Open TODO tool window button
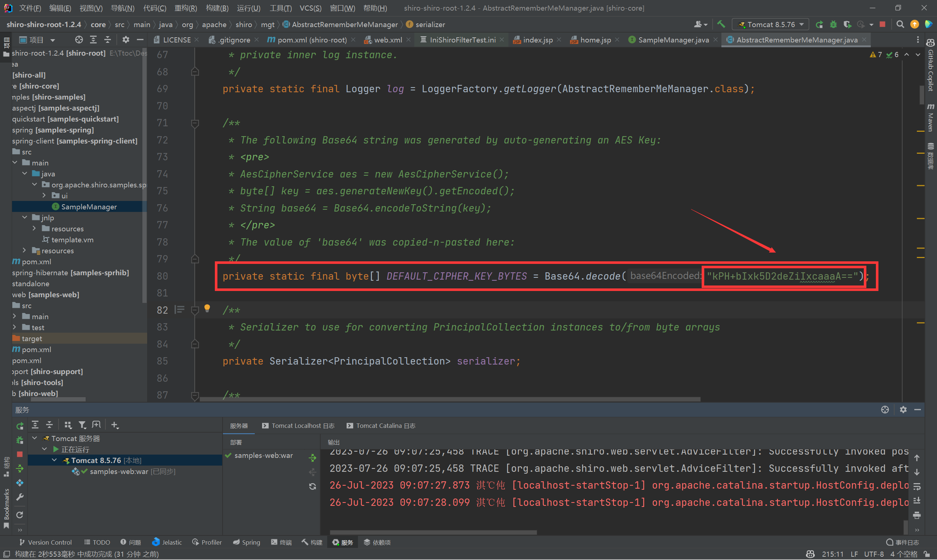This screenshot has height=560, width=937. click(x=97, y=542)
